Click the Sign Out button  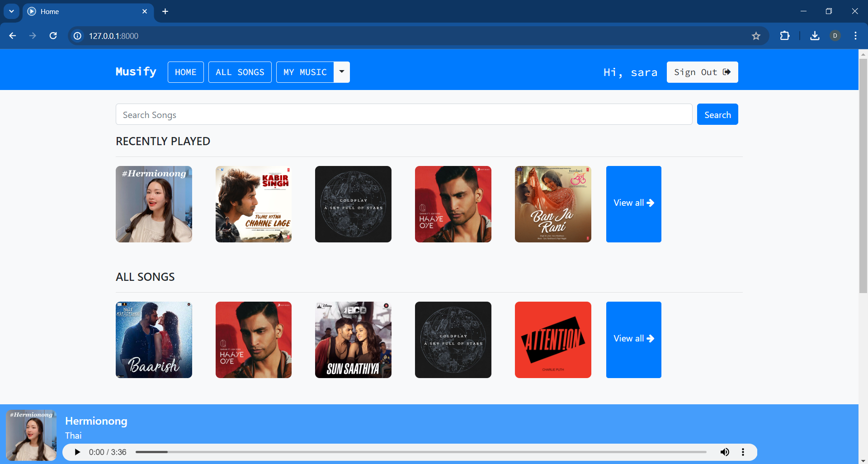tap(702, 72)
